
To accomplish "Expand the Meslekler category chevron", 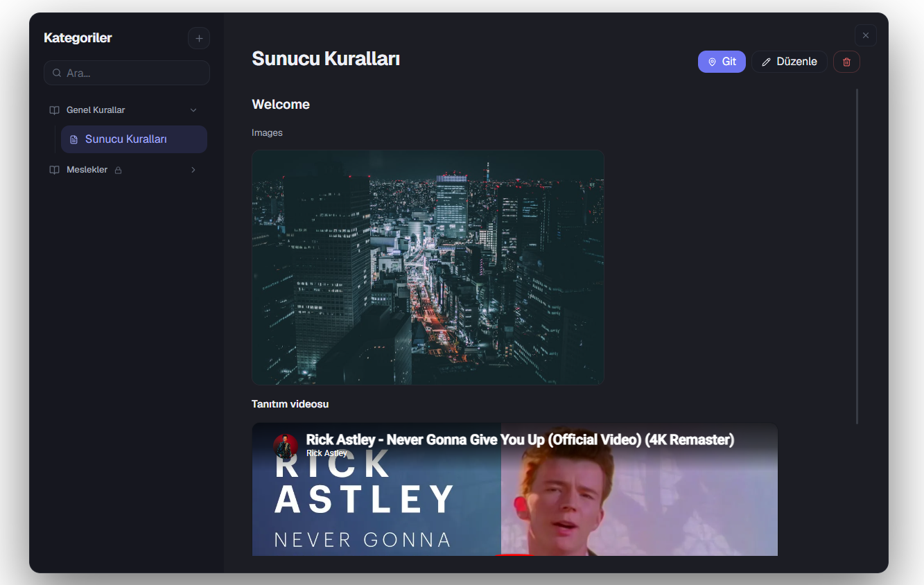I will click(193, 170).
